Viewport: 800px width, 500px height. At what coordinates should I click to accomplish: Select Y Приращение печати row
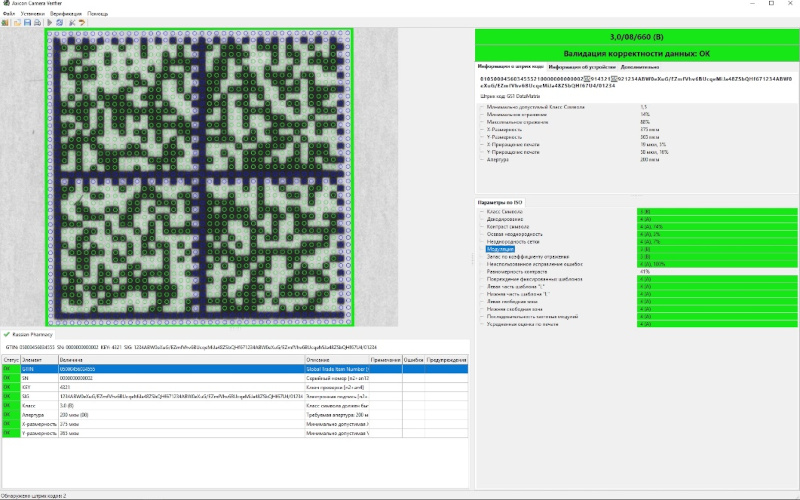pyautogui.click(x=638, y=152)
